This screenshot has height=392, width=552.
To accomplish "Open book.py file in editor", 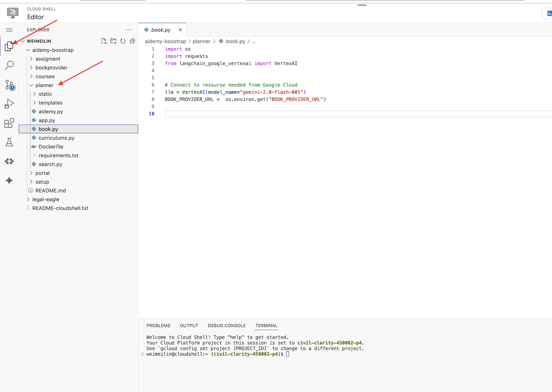I will [x=48, y=129].
